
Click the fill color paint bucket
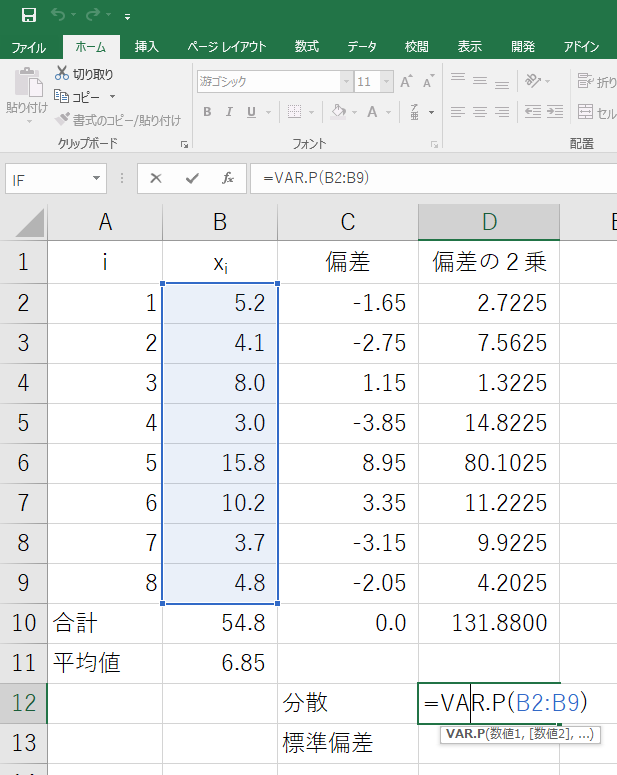[339, 112]
